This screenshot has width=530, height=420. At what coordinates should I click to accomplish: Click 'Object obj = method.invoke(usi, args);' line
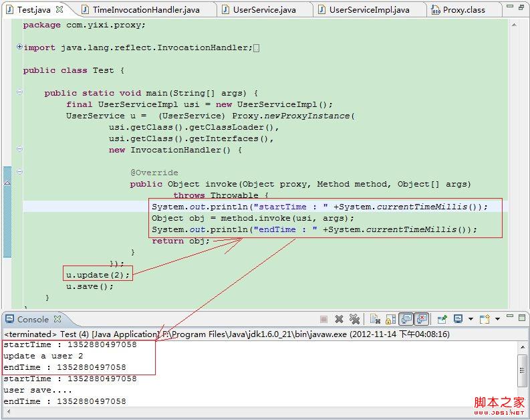pos(253,218)
